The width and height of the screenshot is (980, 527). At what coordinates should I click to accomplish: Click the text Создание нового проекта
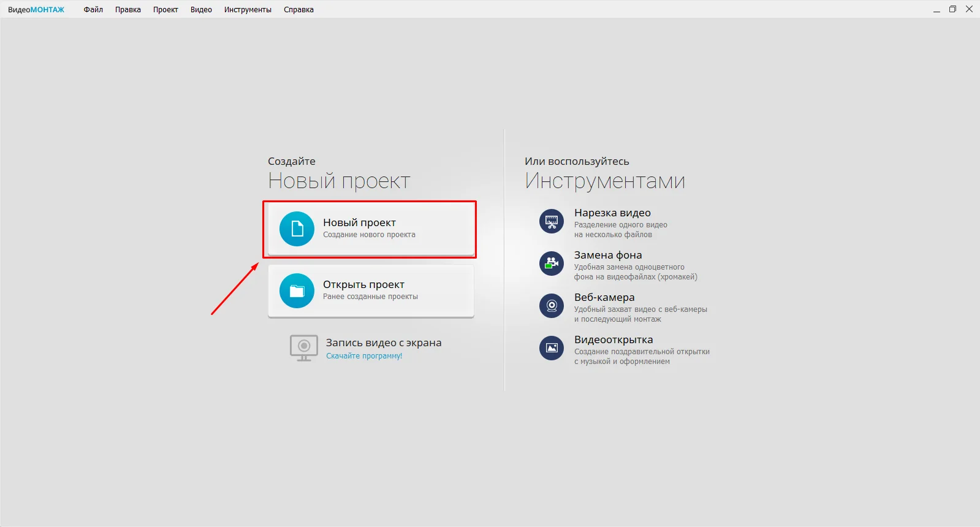coord(369,235)
